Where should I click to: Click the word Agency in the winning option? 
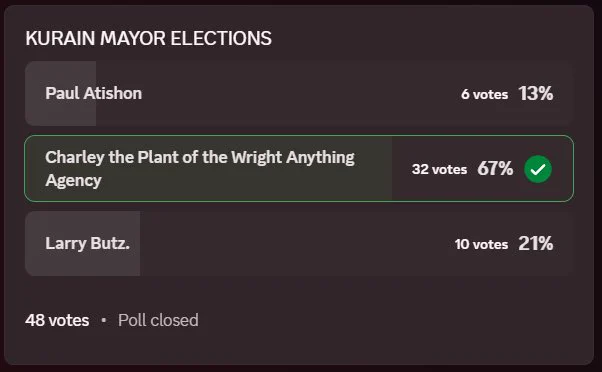point(73,180)
